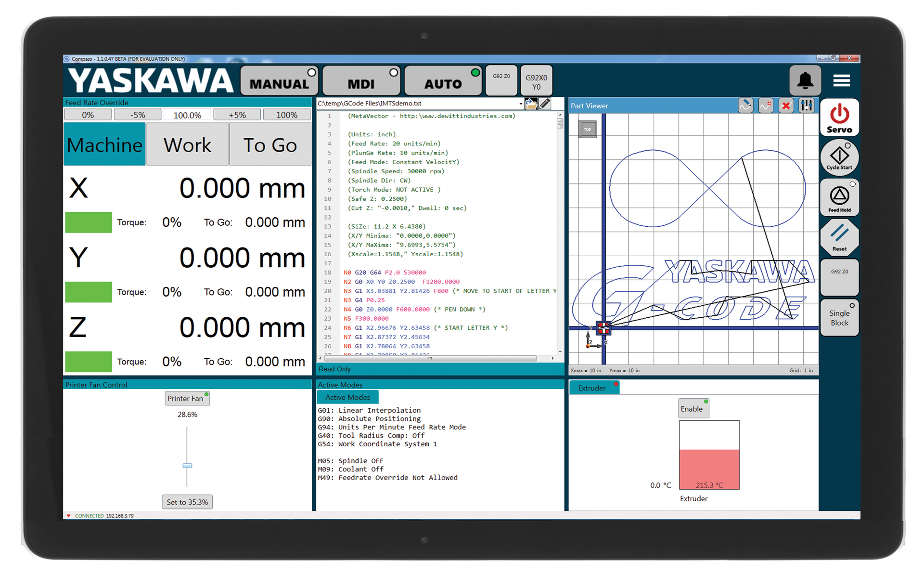The image size is (924, 585).
Task: Open G-code file with folder icon
Action: pyautogui.click(x=531, y=104)
